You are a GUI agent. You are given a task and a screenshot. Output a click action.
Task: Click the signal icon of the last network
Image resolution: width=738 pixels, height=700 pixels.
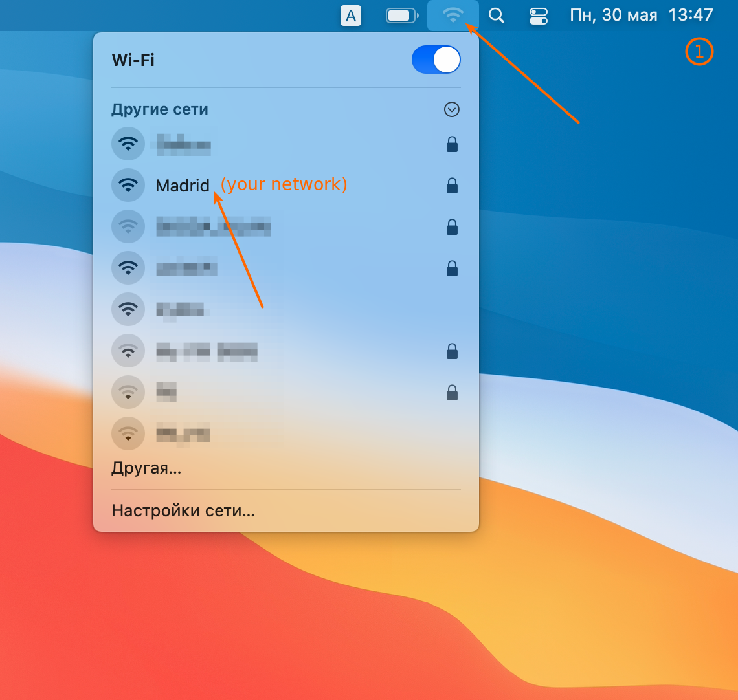129,433
